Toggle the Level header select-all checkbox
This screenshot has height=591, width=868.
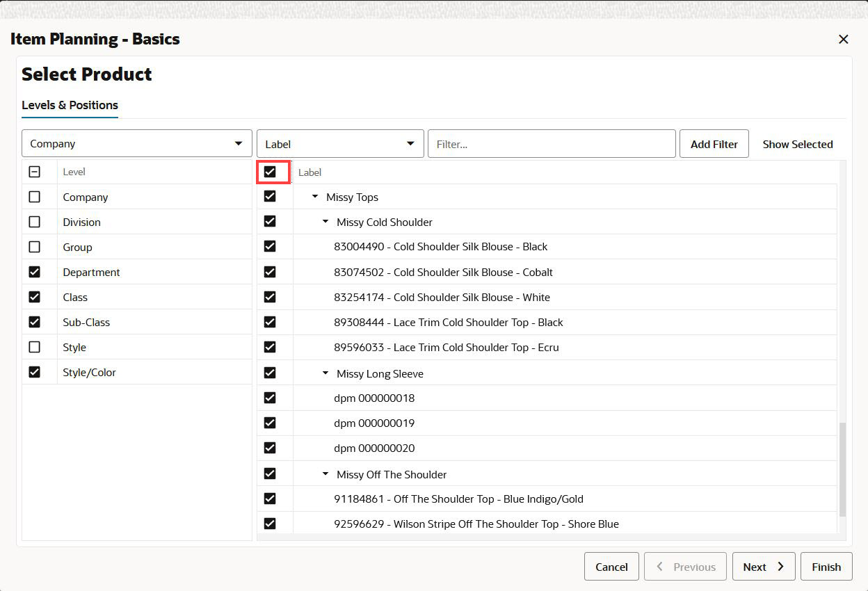coord(34,172)
